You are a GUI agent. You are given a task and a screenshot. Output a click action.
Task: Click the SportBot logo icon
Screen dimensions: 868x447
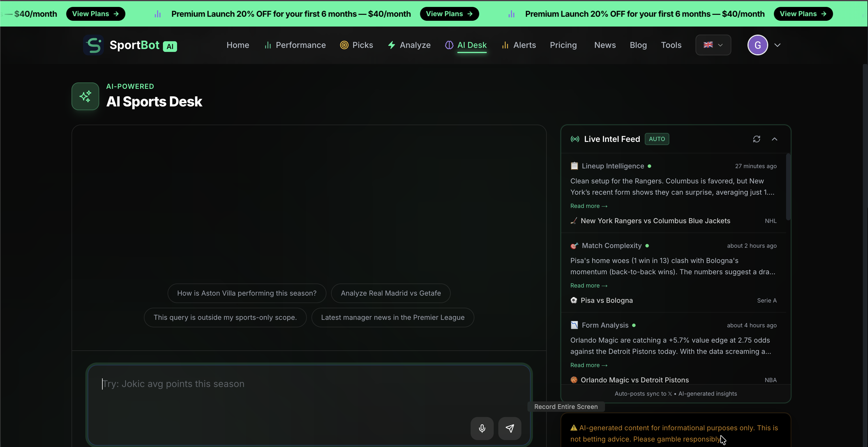93,45
